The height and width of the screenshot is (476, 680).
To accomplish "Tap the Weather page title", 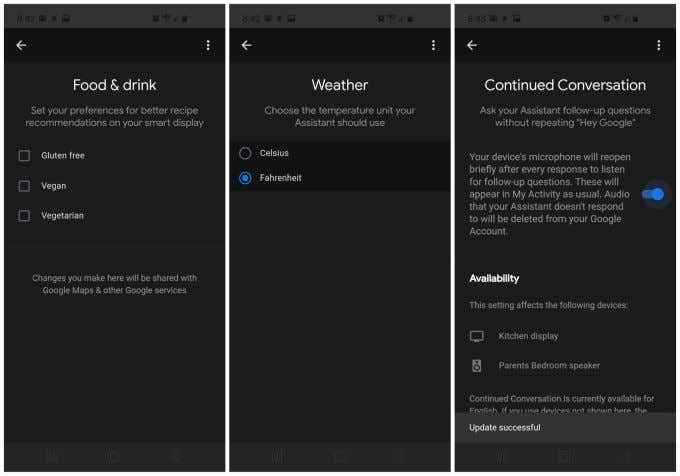I will tap(340, 85).
